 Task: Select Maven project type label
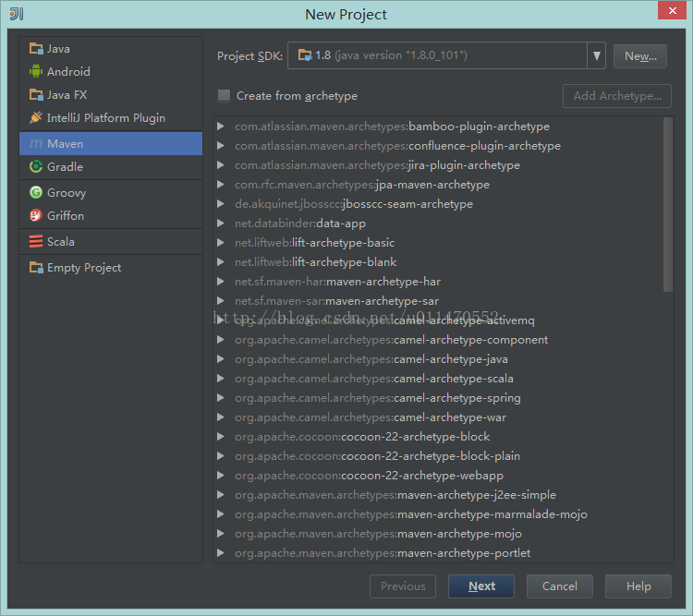tap(65, 144)
